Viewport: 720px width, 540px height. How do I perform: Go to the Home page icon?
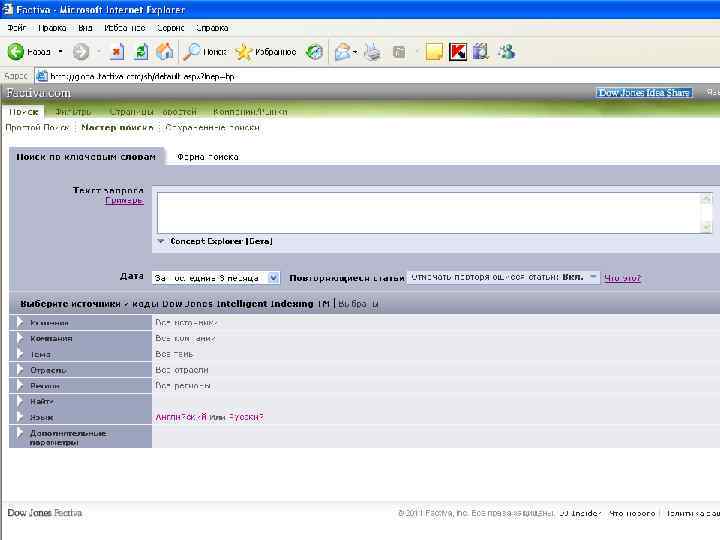coord(165,51)
